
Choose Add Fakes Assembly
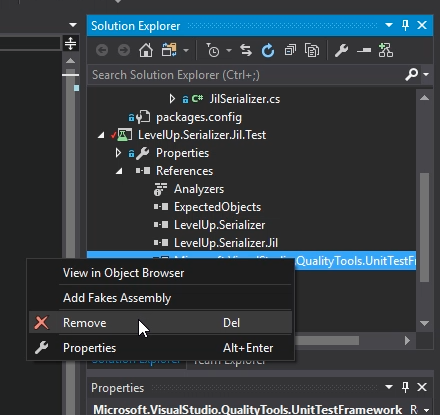pos(160,298)
